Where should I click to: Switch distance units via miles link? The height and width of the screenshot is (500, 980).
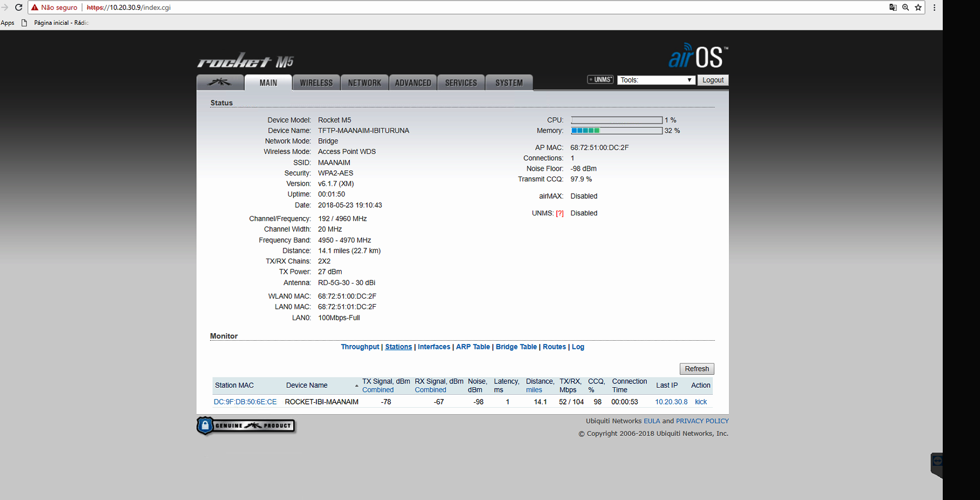pos(534,390)
